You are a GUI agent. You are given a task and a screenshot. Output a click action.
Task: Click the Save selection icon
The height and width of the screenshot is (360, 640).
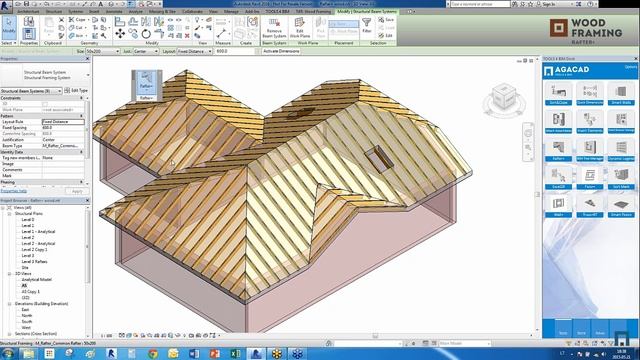point(386,20)
